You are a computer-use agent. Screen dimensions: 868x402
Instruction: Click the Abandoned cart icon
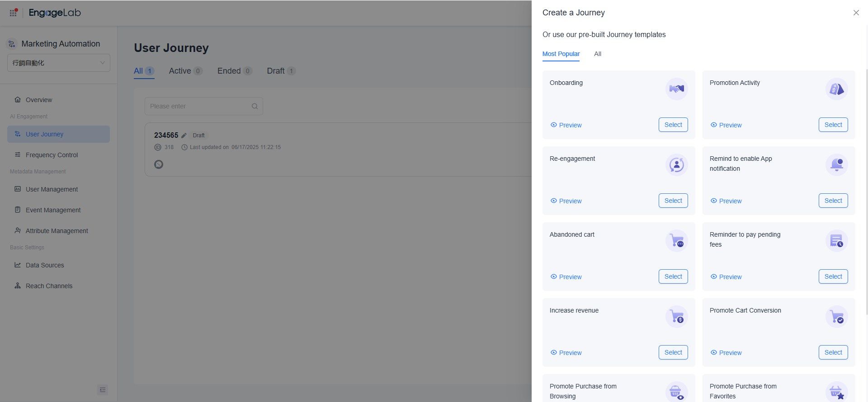click(x=676, y=241)
